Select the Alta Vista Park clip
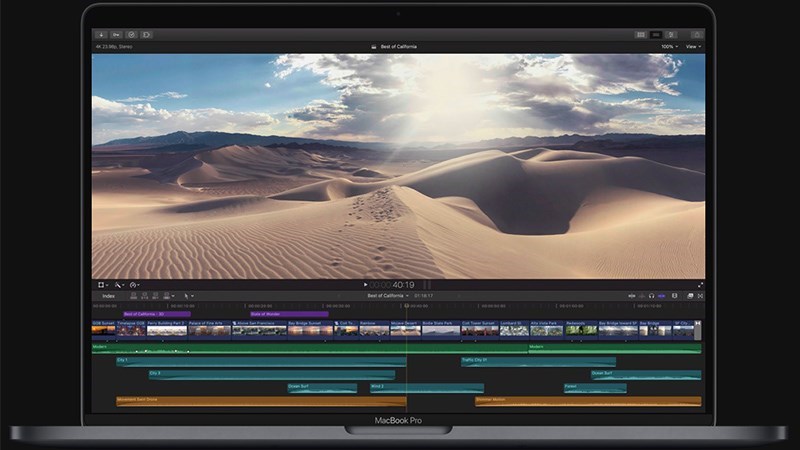800x450 pixels. pyautogui.click(x=546, y=329)
